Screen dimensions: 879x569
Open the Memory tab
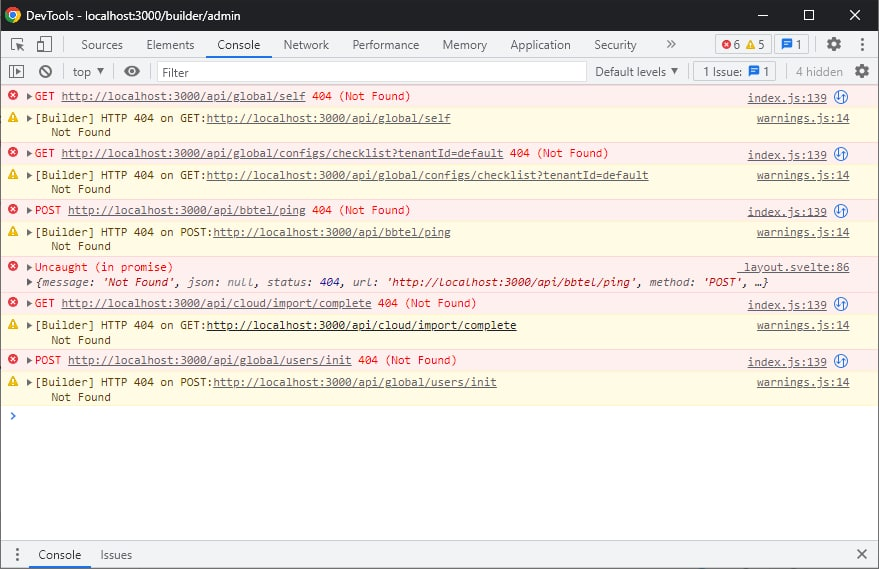[464, 45]
